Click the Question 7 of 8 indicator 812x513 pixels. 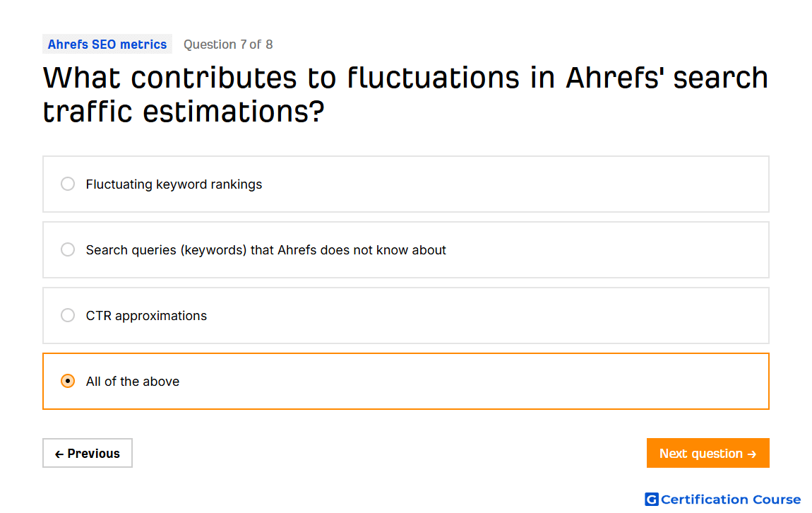coord(228,45)
